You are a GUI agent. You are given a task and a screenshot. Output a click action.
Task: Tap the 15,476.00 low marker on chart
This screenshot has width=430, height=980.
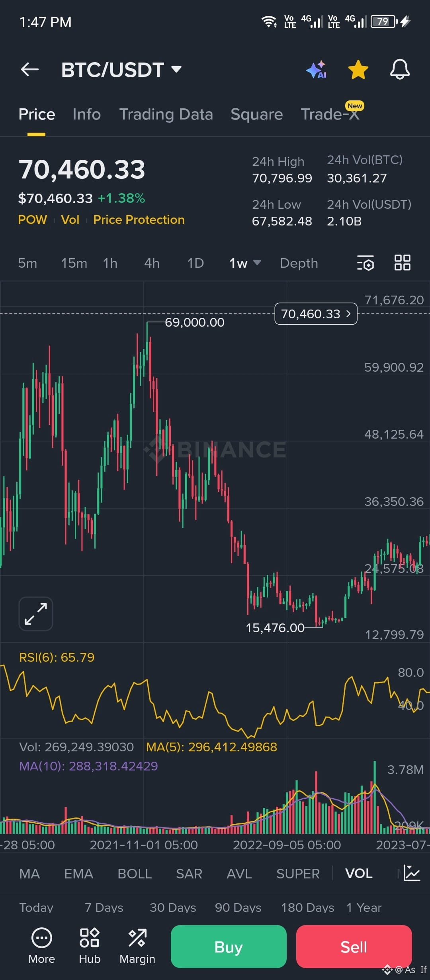(275, 628)
